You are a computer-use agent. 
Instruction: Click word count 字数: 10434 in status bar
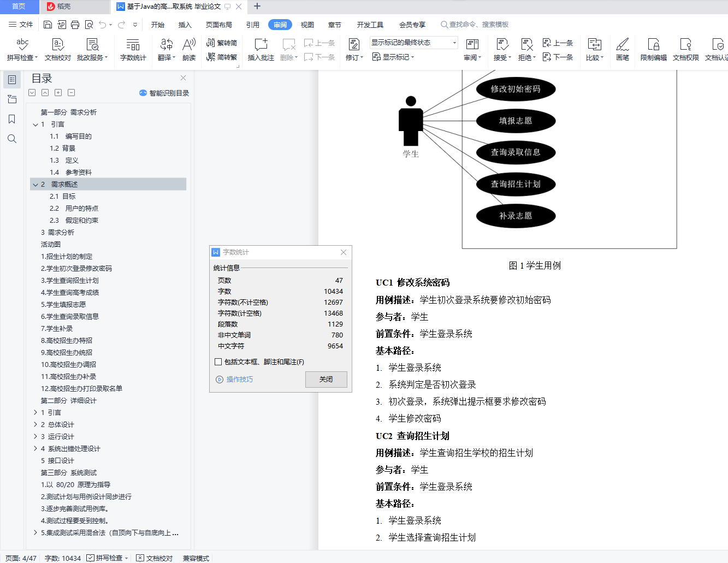(x=63, y=558)
